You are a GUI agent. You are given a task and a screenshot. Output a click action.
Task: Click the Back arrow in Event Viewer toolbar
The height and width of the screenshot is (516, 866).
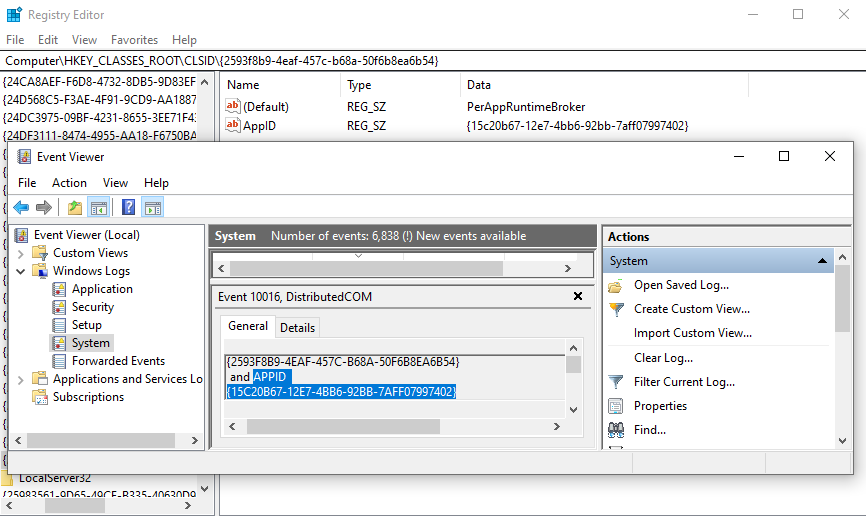click(21, 208)
